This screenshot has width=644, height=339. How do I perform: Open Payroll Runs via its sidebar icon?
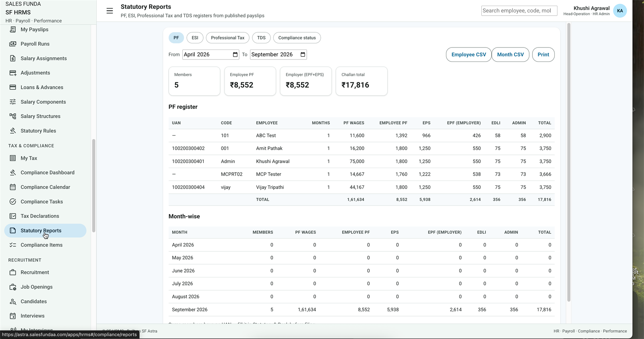pos(13,44)
